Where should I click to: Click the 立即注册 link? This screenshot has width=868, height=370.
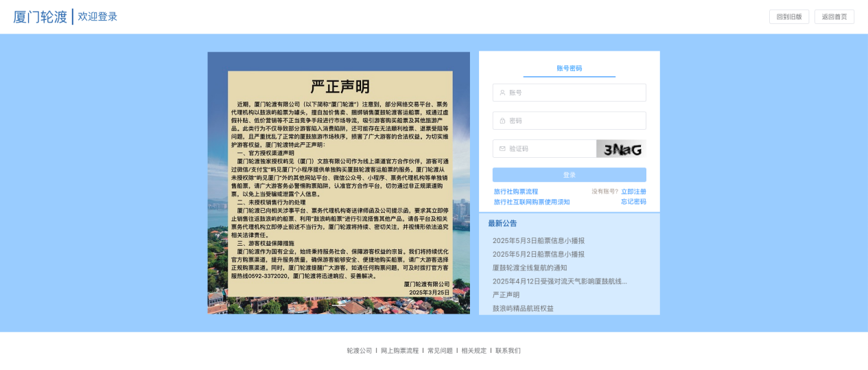[633, 192]
